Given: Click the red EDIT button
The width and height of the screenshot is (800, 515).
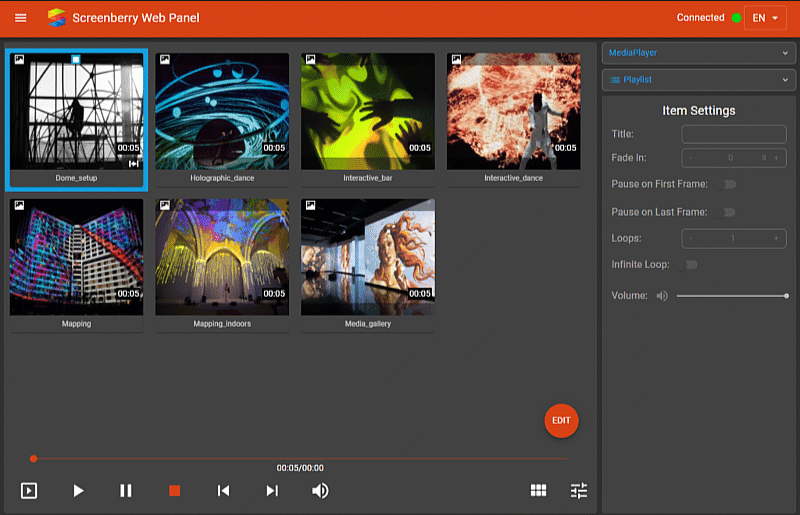Looking at the screenshot, I should tap(561, 421).
